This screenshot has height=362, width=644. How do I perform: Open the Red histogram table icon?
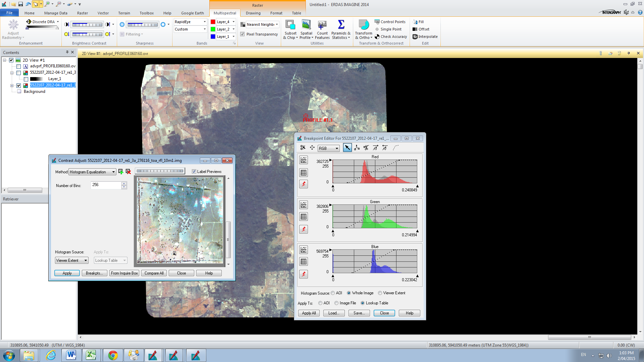click(x=304, y=173)
